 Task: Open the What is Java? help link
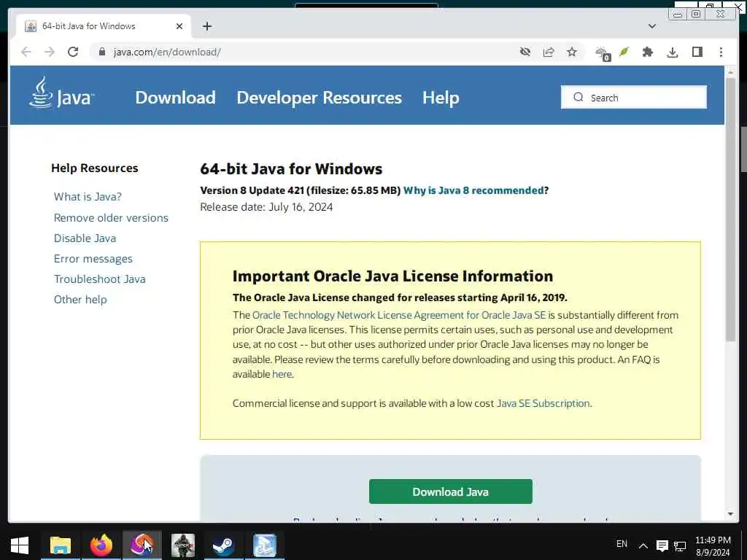coord(88,197)
